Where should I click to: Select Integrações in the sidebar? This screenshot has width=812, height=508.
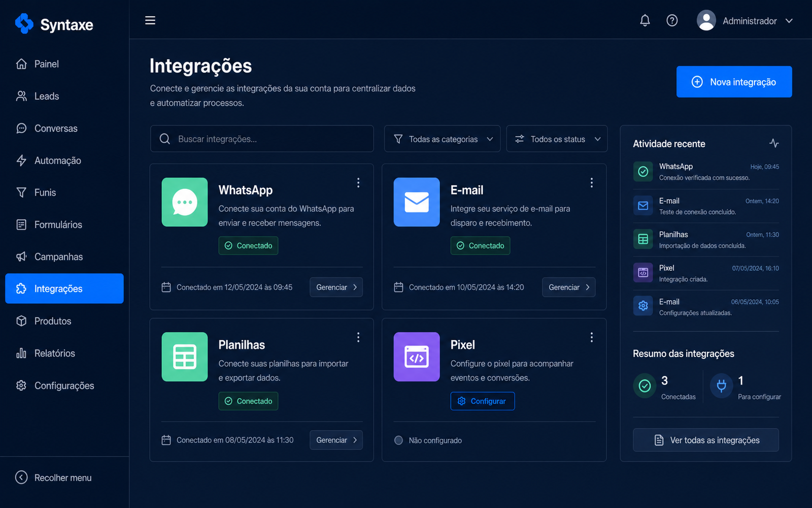point(64,289)
